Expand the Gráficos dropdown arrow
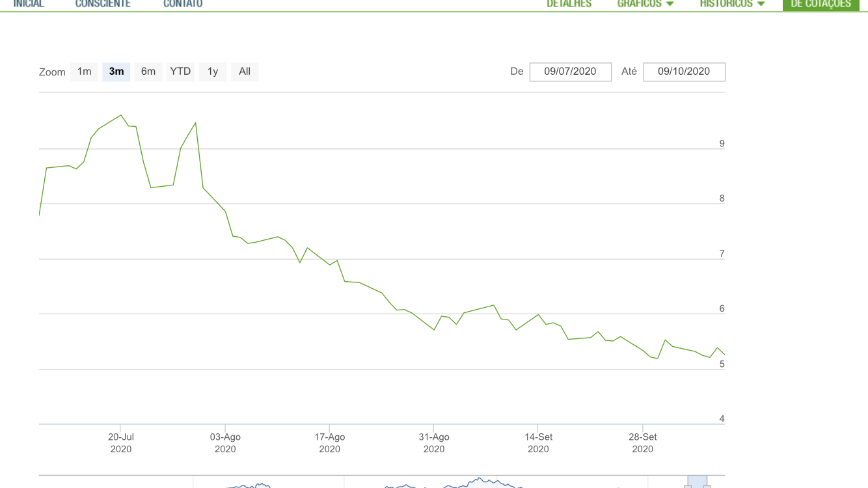Viewport: 868px width, 488px height. coord(670,5)
